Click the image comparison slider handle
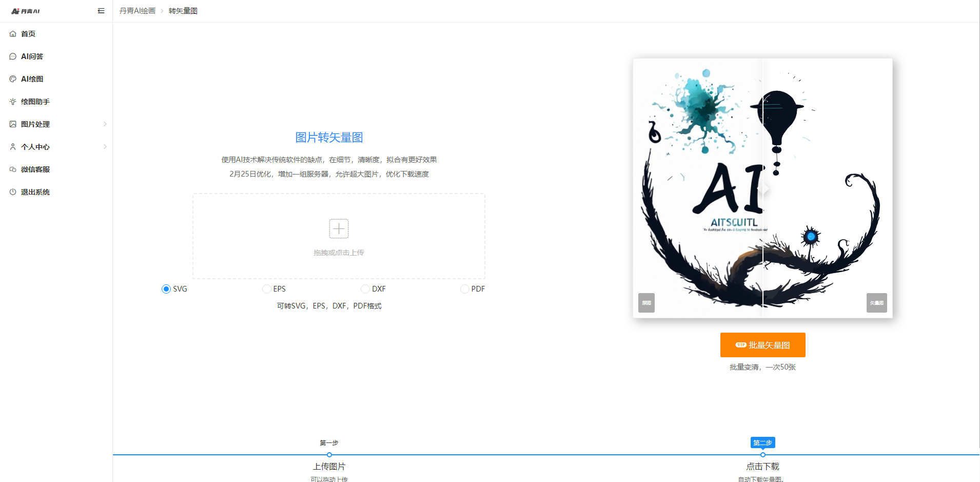This screenshot has height=482, width=980. pyautogui.click(x=763, y=188)
